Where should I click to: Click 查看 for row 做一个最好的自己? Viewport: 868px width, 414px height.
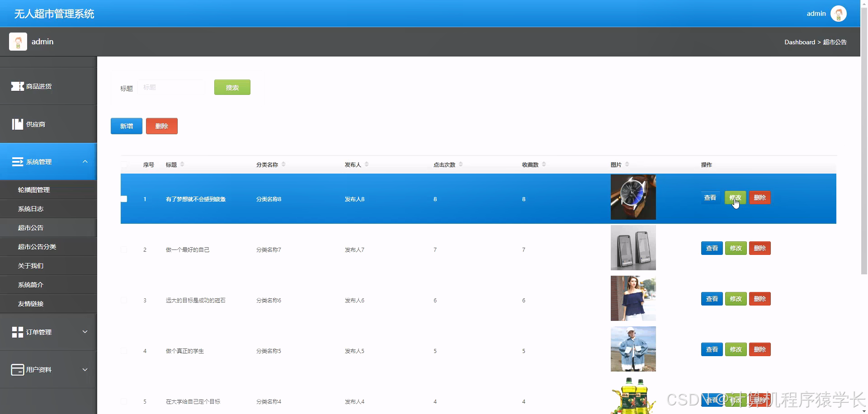pyautogui.click(x=712, y=248)
